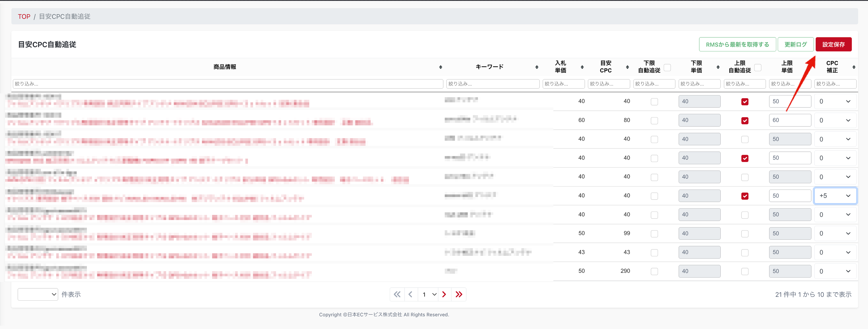Go to the first page with the double-left arrow
This screenshot has width=868, height=329.
397,294
